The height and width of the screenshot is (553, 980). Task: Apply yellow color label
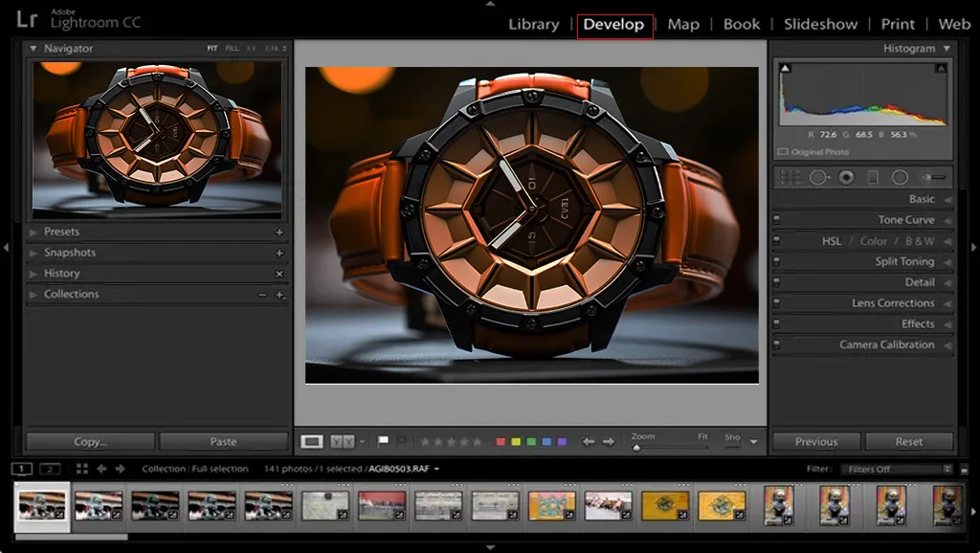516,442
